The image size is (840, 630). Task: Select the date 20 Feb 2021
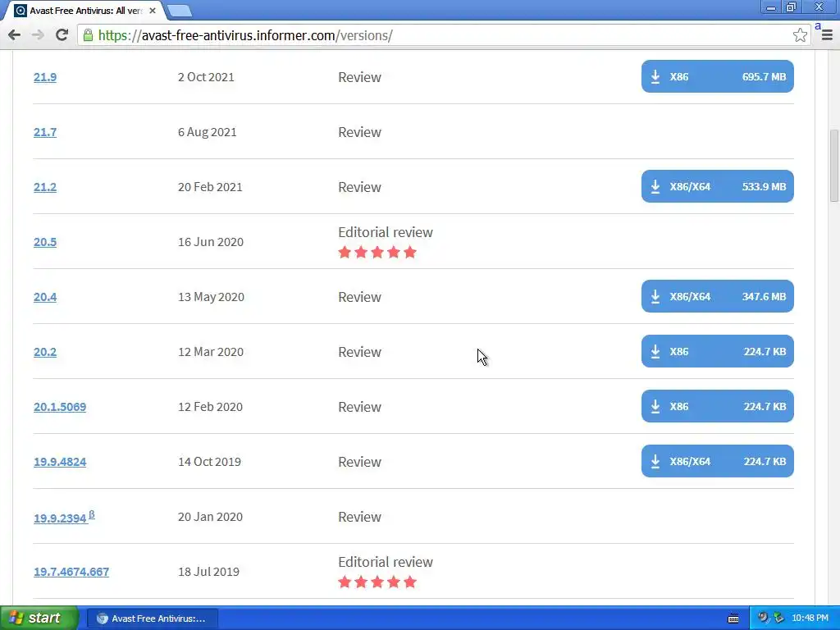point(210,187)
